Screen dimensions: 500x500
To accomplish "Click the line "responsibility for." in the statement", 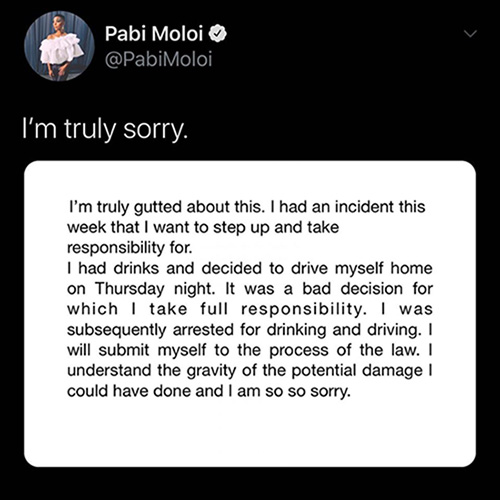I will pyautogui.click(x=130, y=248).
